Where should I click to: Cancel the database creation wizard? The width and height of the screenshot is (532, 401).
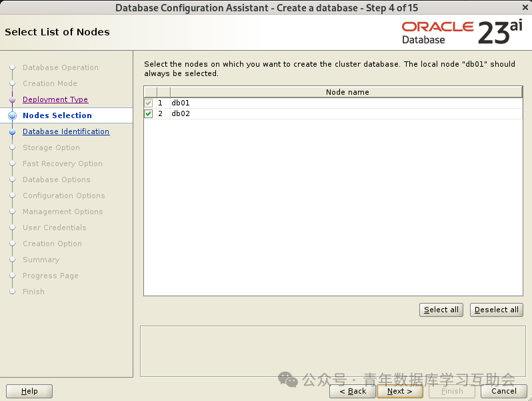click(x=504, y=391)
